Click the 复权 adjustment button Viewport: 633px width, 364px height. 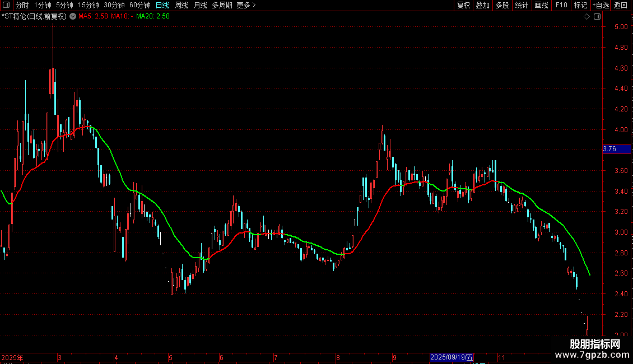tap(463, 5)
